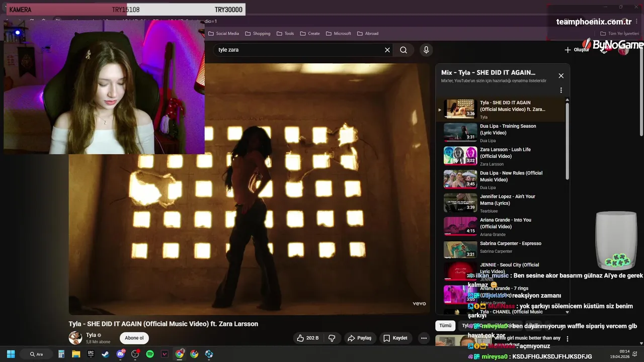Open Tyla channel avatar
This screenshot has height=362, width=644.
tap(75, 338)
